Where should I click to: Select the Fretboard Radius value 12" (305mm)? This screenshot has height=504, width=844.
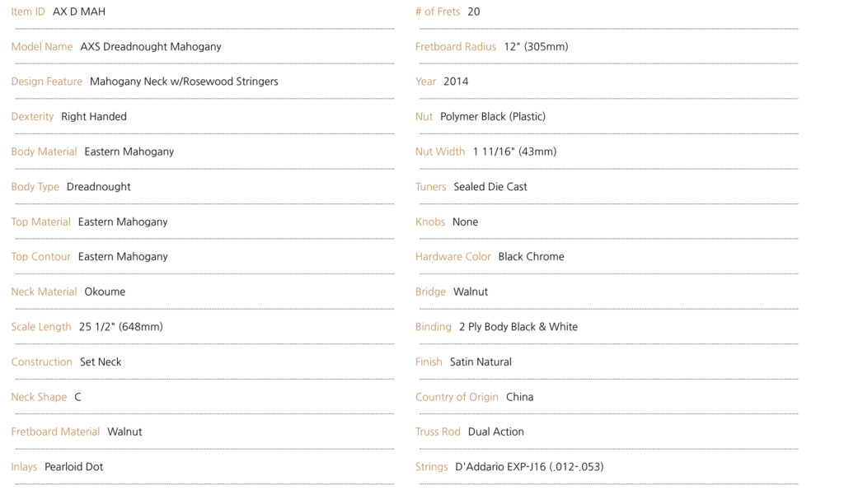point(536,47)
